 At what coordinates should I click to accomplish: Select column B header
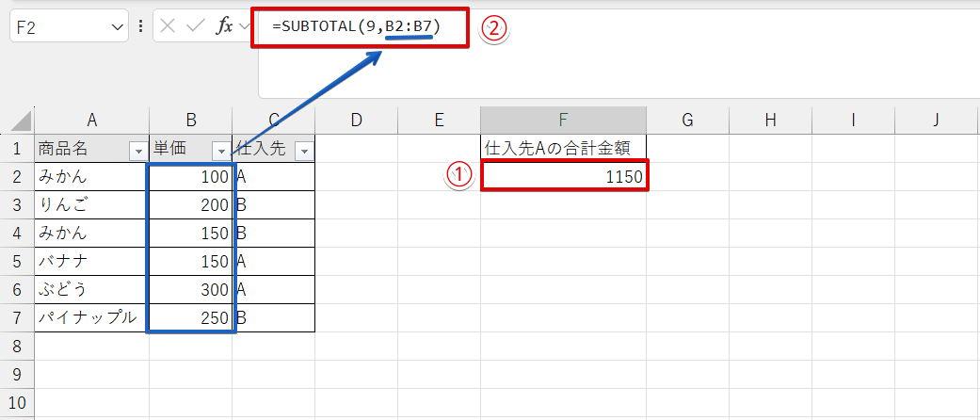pyautogui.click(x=190, y=120)
